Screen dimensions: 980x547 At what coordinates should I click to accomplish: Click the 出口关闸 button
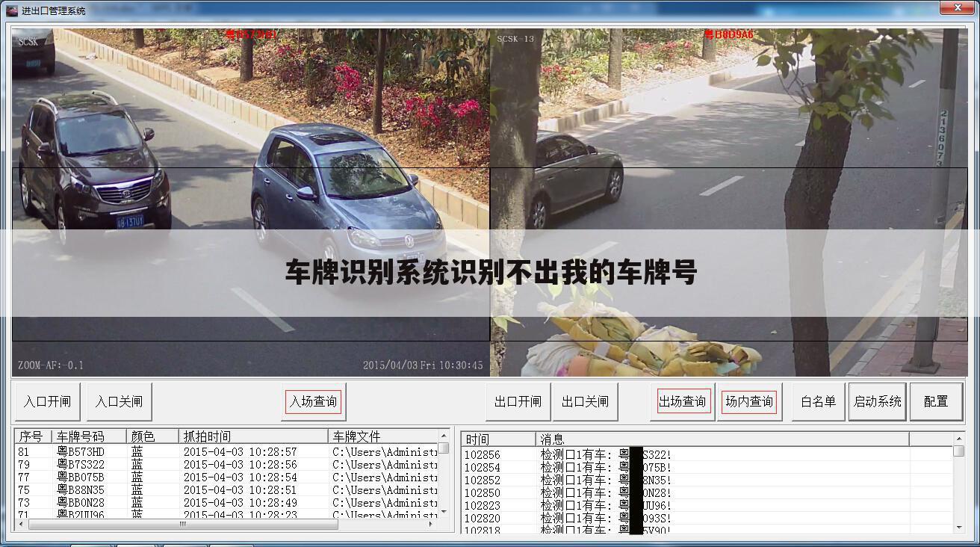585,402
